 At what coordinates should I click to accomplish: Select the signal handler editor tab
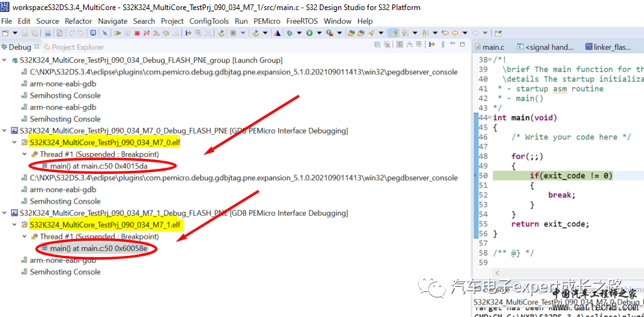[x=545, y=47]
